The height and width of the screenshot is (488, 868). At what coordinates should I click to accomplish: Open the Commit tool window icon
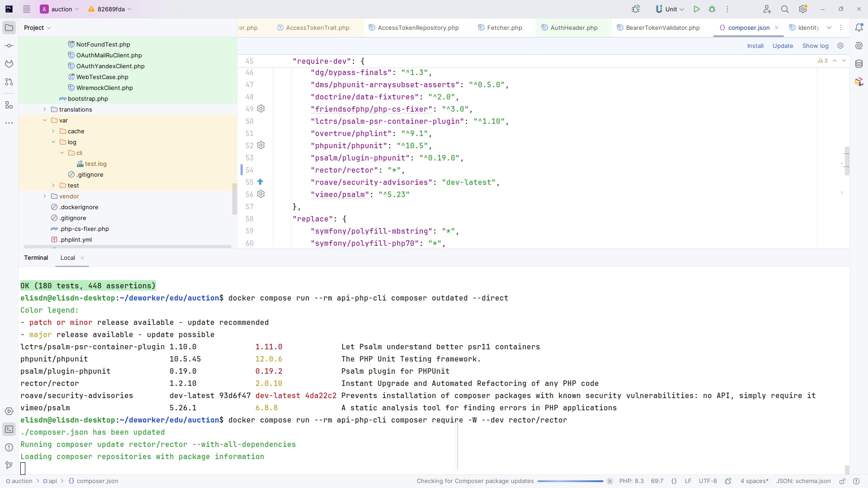click(9, 46)
